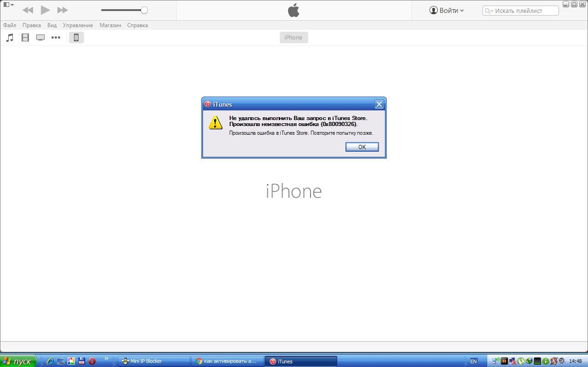Click OK in the iTunes error dialog
The width and height of the screenshot is (588, 367).
[362, 147]
